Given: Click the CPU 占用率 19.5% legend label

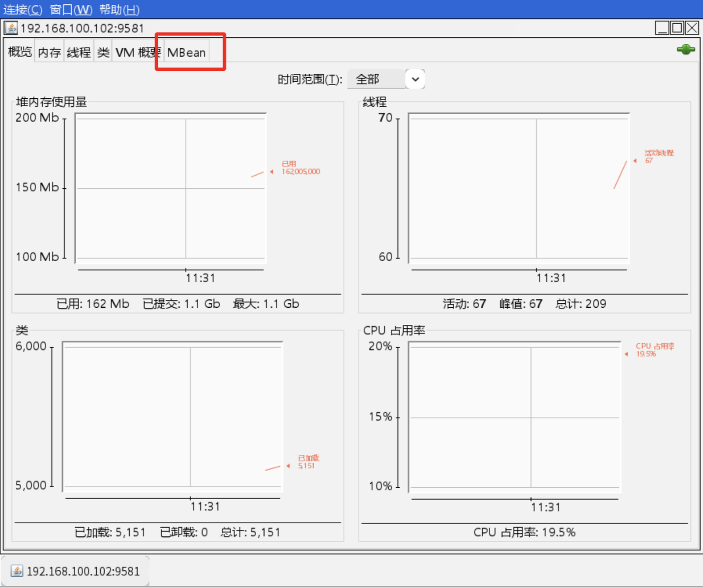Looking at the screenshot, I should tap(655, 350).
